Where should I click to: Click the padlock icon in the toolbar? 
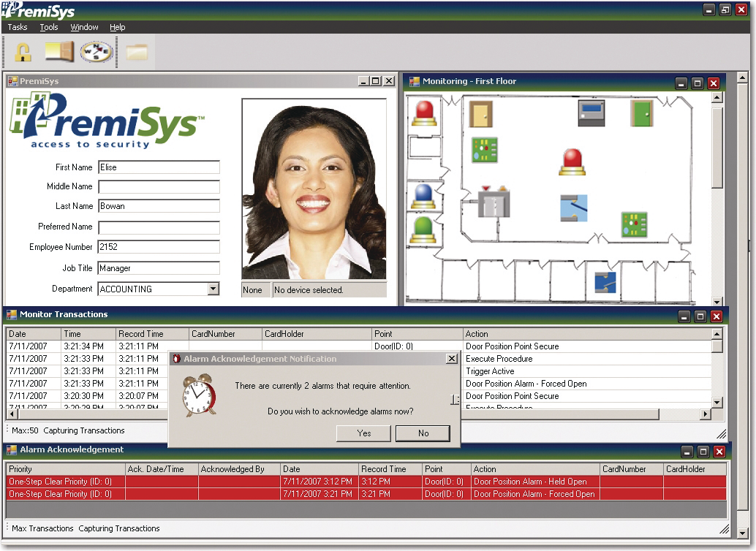[x=23, y=52]
